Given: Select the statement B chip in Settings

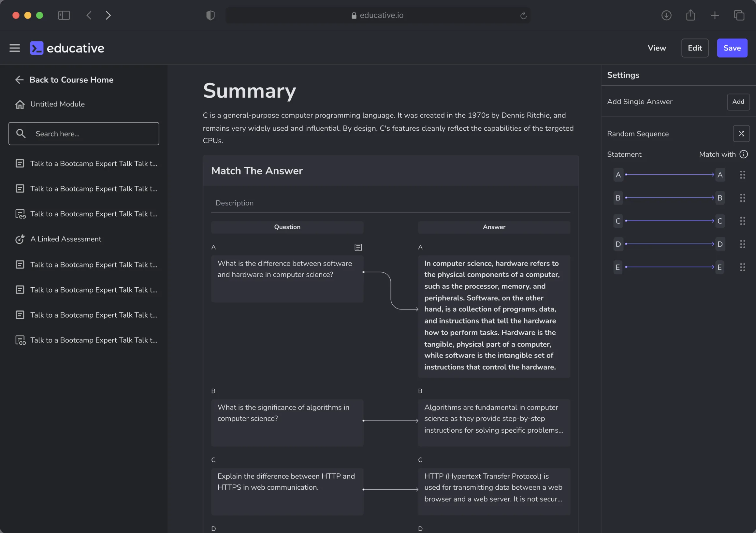Looking at the screenshot, I should point(618,198).
